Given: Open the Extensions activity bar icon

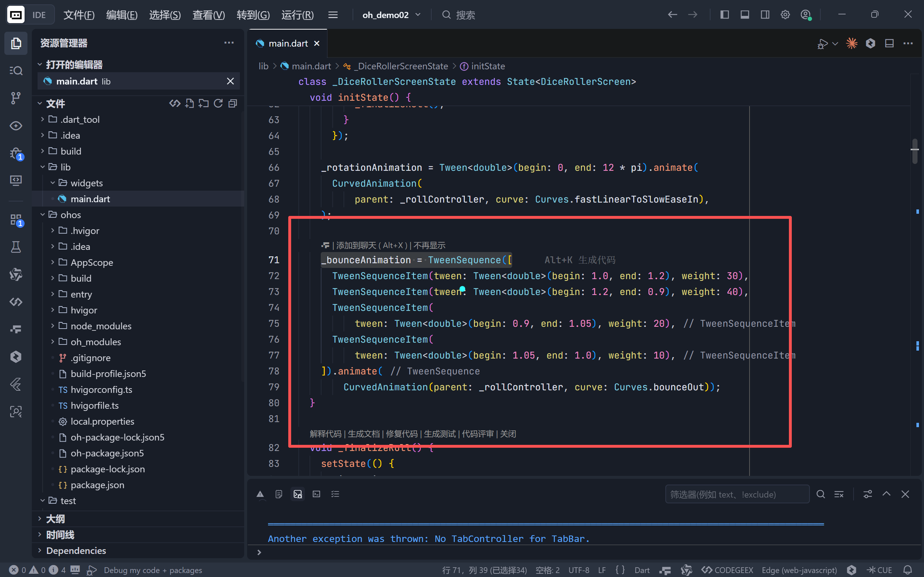Looking at the screenshot, I should point(16,220).
